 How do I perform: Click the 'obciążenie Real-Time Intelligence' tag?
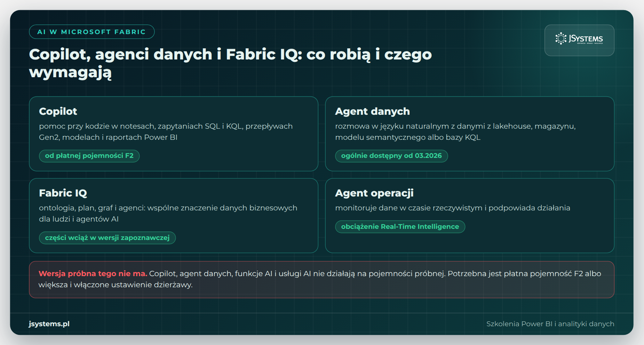400,227
